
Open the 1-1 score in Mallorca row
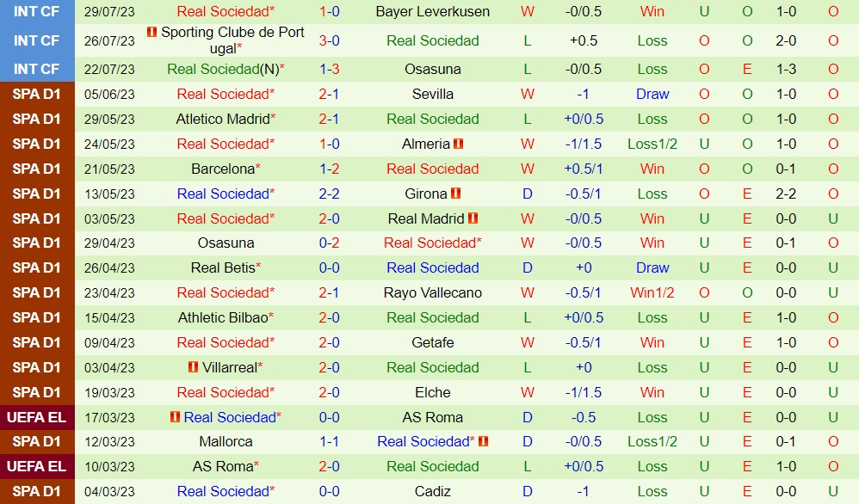(x=329, y=441)
